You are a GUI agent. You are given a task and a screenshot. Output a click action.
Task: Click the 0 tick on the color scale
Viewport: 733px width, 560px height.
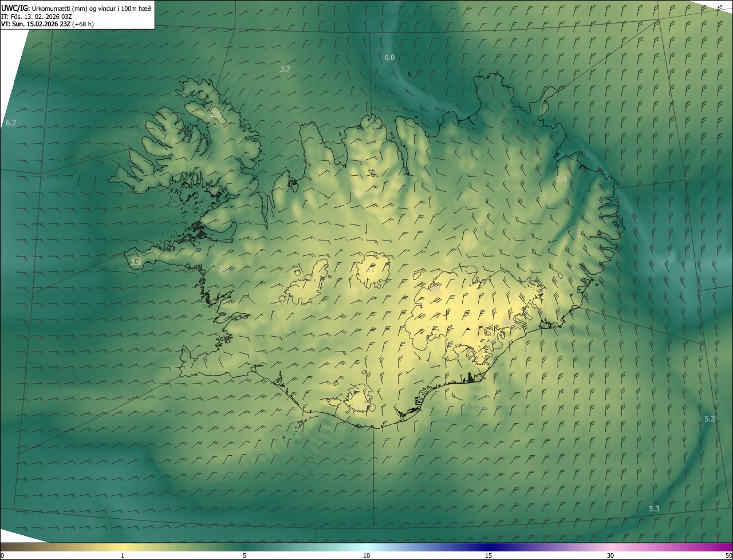(2, 555)
